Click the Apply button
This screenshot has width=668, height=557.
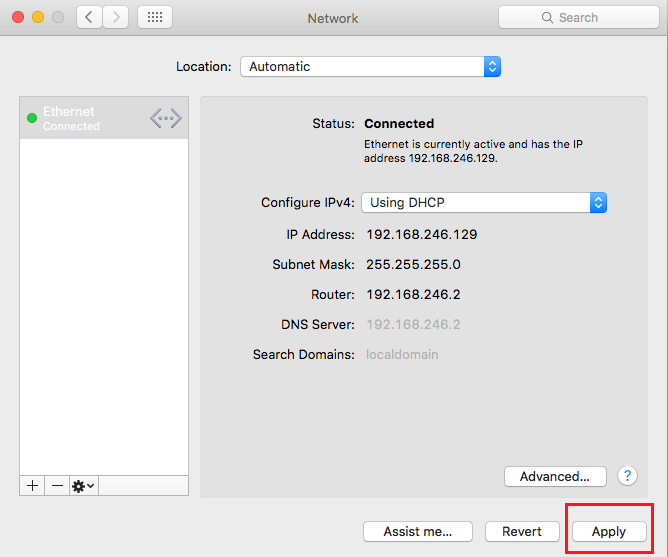(608, 532)
